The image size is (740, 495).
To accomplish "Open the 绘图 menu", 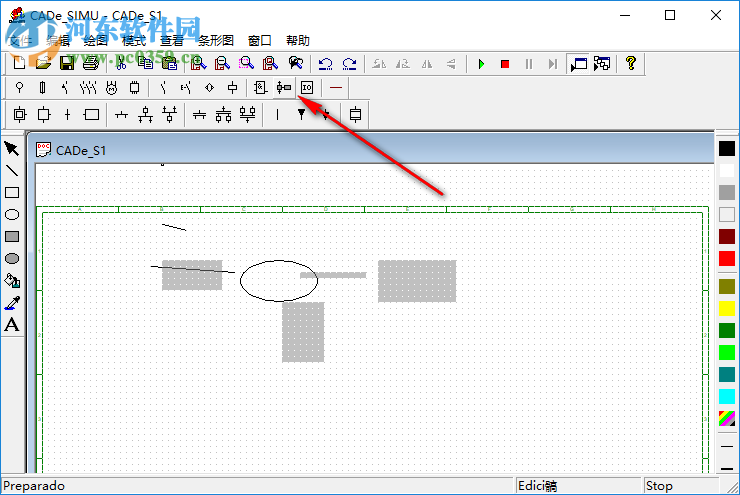I will (x=96, y=41).
